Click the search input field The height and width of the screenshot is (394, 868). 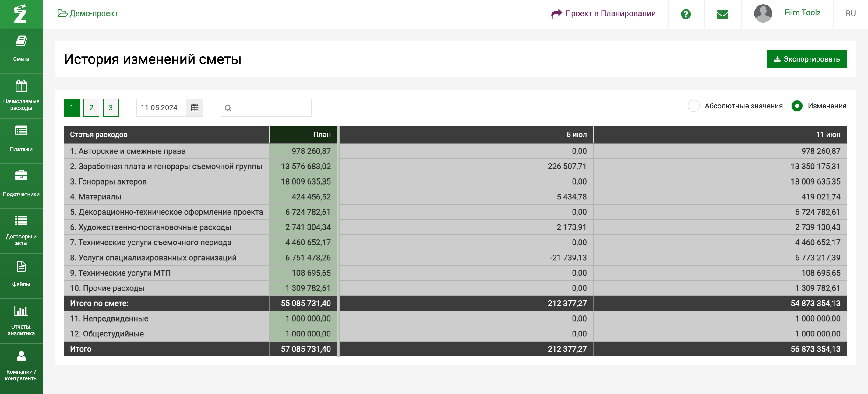[x=266, y=108]
